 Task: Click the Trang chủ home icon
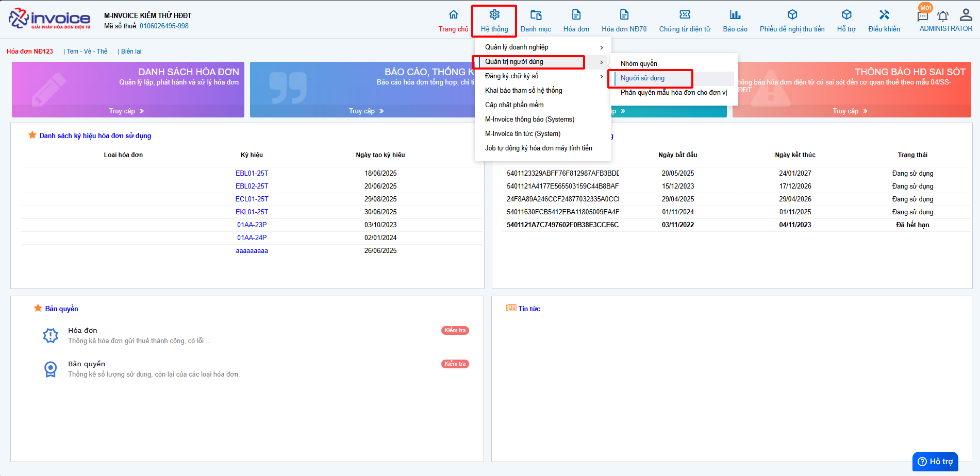point(453,15)
